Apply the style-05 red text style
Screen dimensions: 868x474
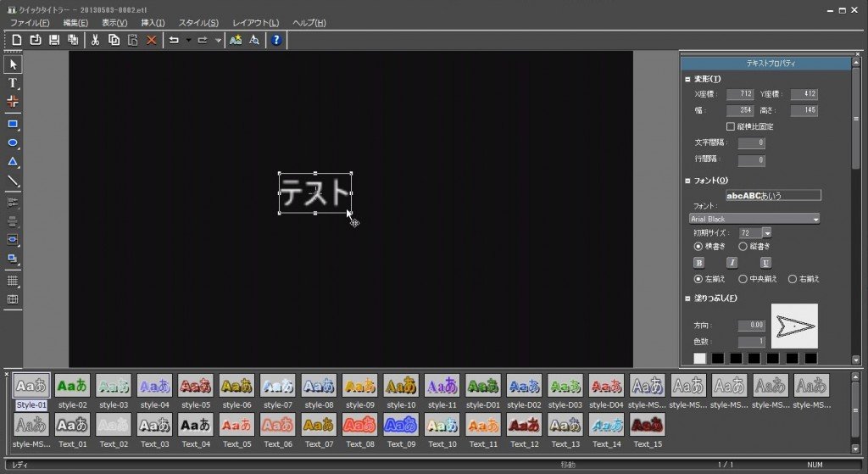(x=196, y=386)
